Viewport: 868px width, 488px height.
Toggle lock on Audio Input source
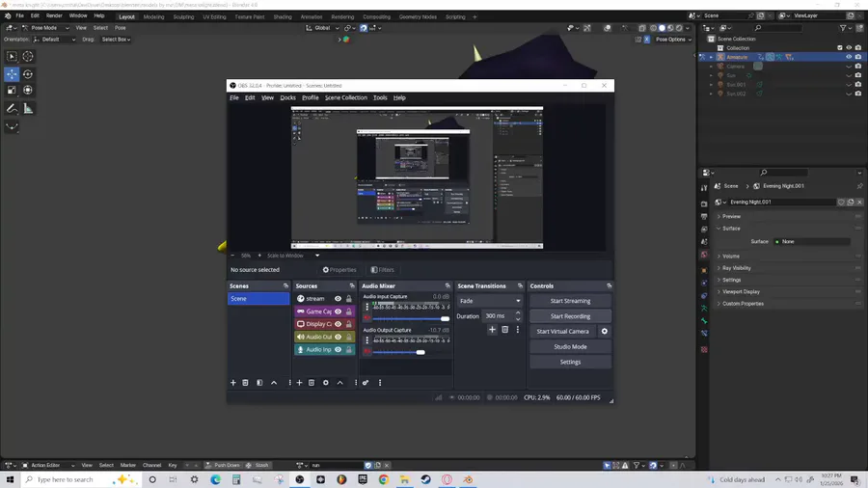349,350
